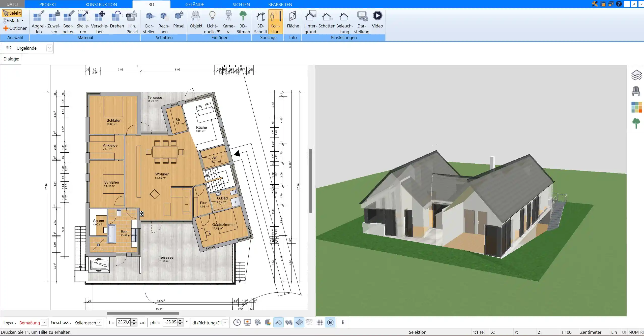This screenshot has height=336, width=644.
Task: Switch to the PROJEKT tab
Action: [48, 4]
